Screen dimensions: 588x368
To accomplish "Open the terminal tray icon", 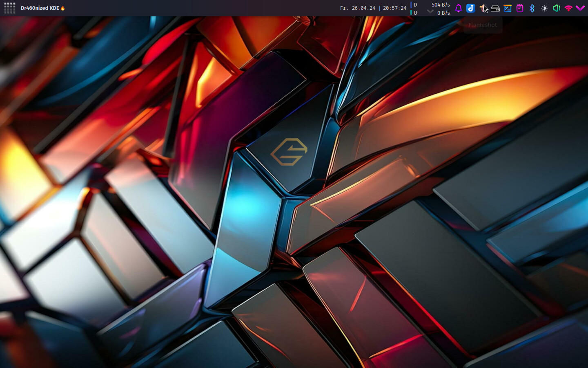I will pyautogui.click(x=508, y=8).
